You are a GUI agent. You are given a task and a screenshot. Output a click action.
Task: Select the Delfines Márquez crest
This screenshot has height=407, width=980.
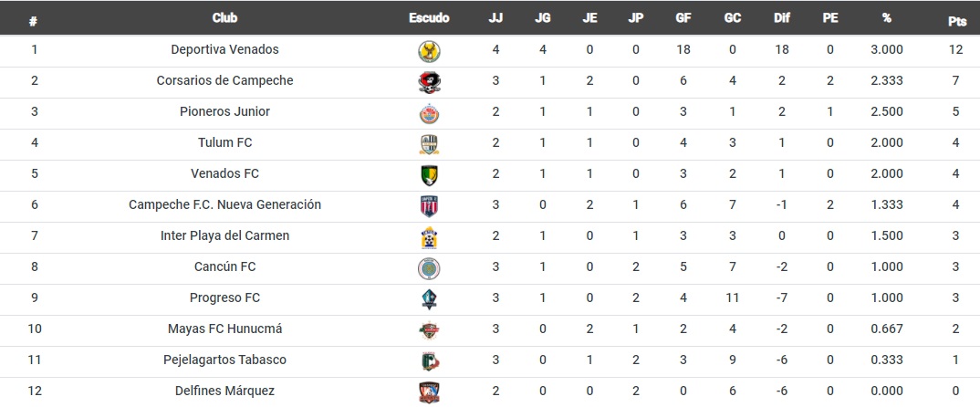[x=429, y=392]
